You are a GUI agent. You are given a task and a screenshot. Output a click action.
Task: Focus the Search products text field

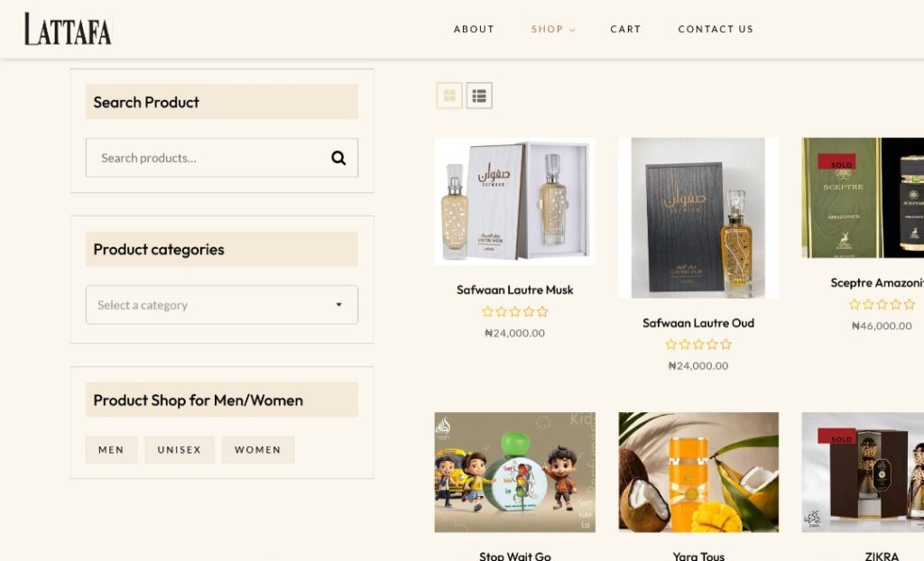(x=208, y=158)
